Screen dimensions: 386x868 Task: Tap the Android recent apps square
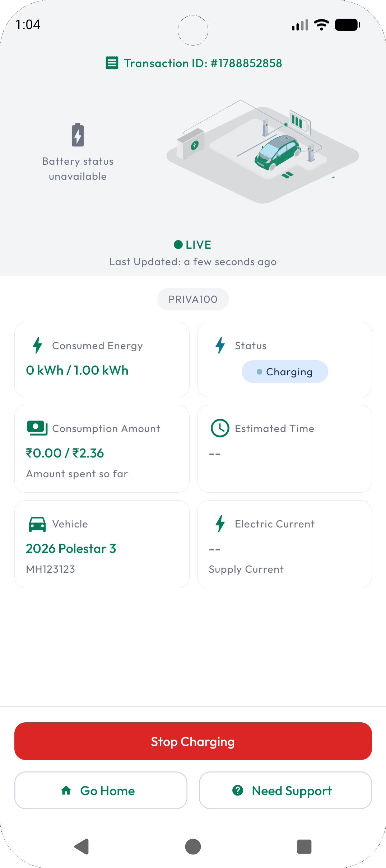pyautogui.click(x=304, y=847)
